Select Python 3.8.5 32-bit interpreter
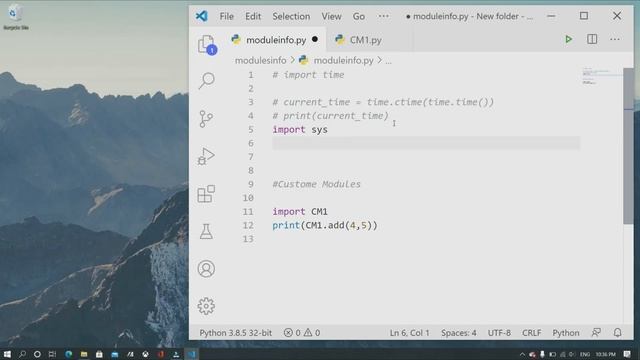This screenshot has width=640, height=360. point(236,333)
